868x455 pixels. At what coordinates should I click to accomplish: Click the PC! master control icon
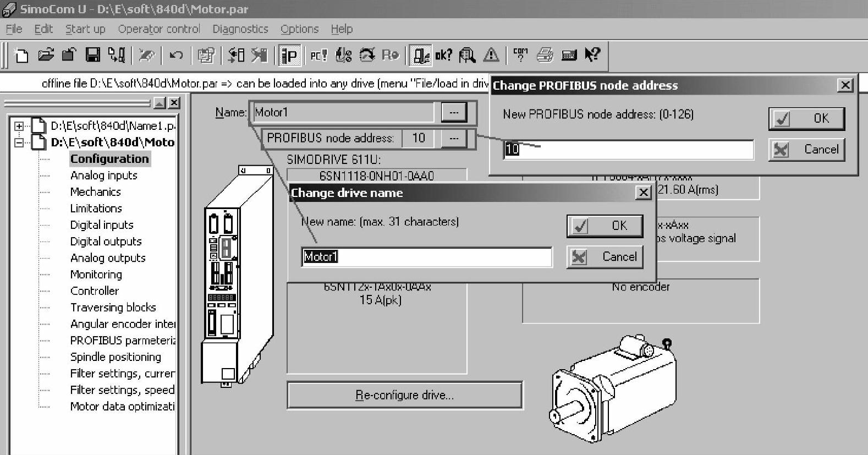[x=318, y=55]
